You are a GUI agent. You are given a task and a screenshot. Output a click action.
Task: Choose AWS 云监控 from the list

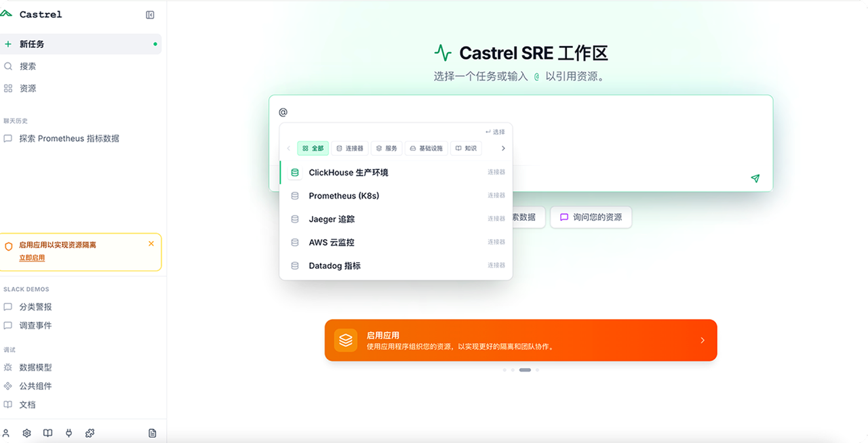pos(396,242)
